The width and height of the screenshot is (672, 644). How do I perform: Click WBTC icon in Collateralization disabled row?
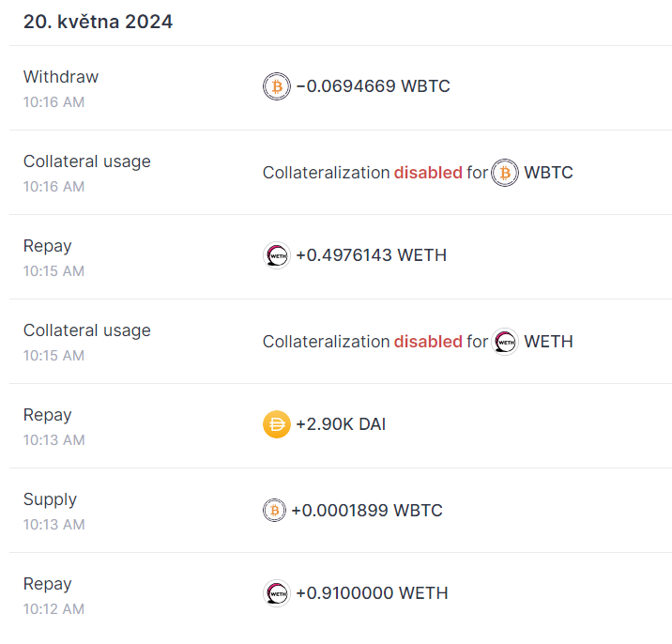tap(505, 173)
